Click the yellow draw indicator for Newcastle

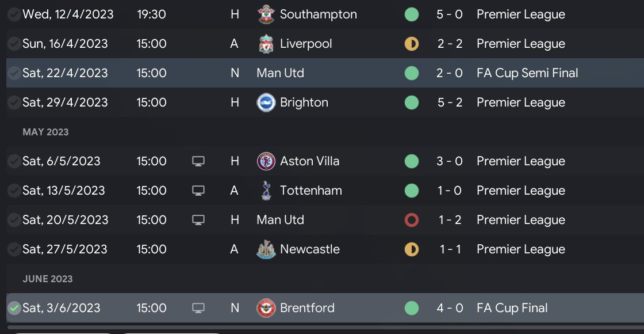coord(411,249)
